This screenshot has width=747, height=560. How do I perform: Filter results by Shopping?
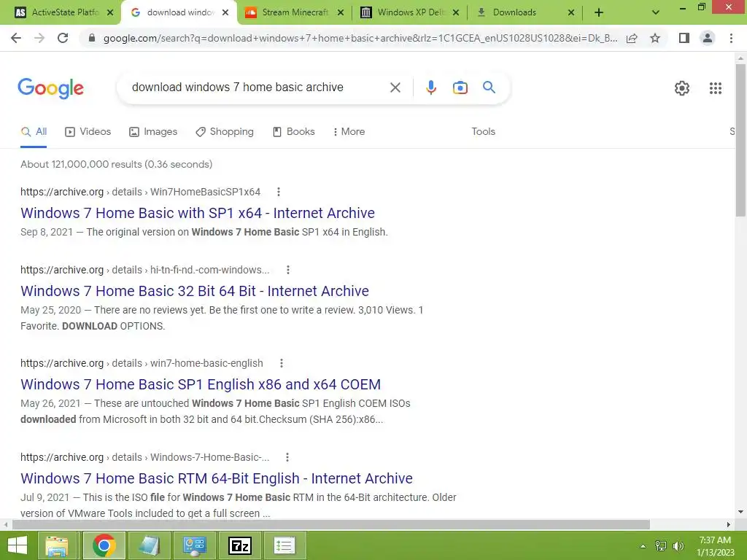click(225, 132)
